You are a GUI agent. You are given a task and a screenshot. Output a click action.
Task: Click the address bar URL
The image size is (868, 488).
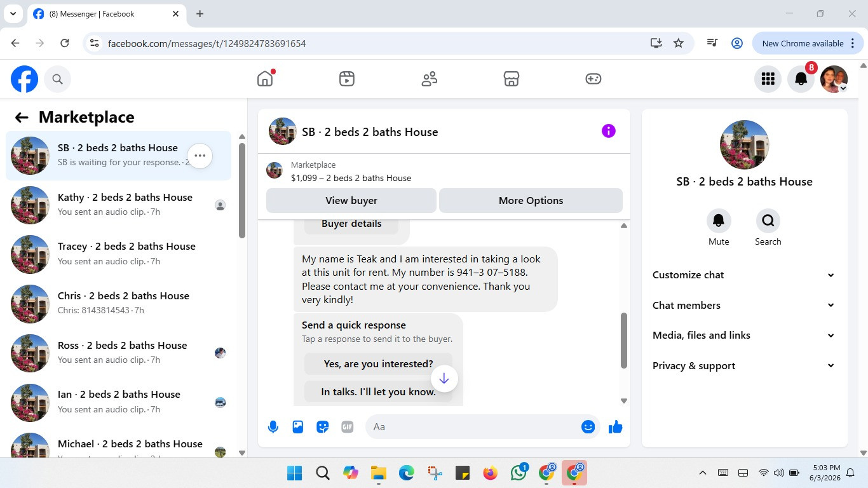[x=207, y=43]
